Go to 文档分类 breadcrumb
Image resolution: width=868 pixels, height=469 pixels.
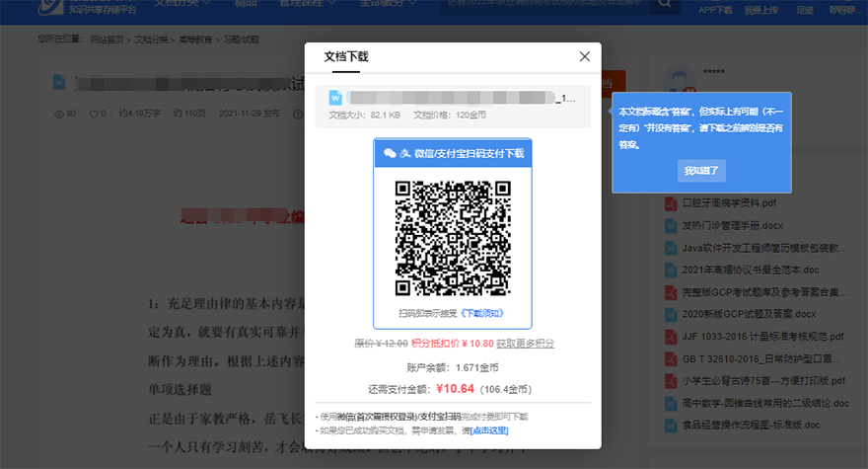point(151,39)
